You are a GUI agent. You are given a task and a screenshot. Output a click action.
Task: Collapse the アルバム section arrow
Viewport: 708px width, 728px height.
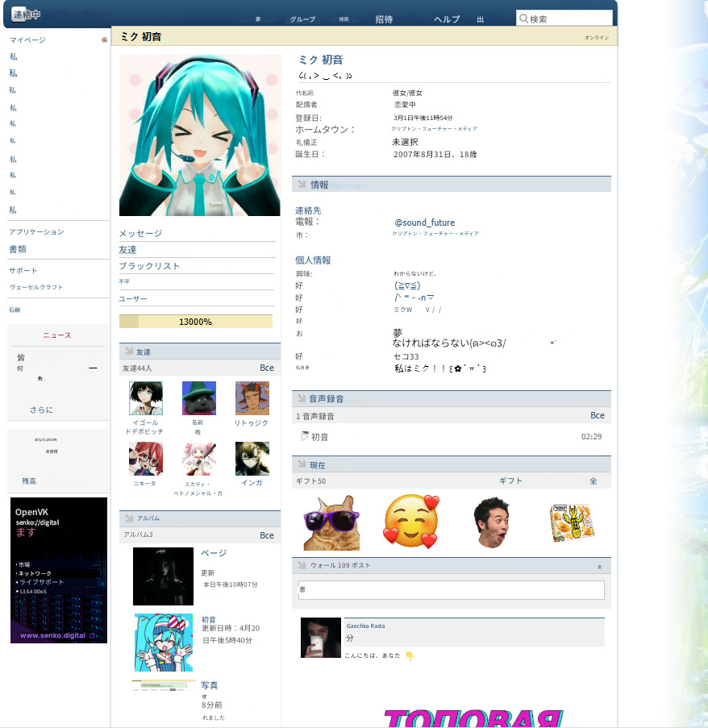128,518
